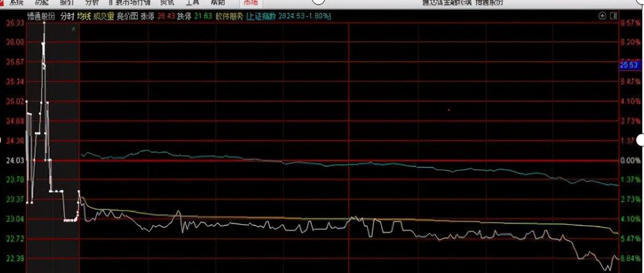
Task: Click the 22.38 price on the left axis
Action: 15,258
